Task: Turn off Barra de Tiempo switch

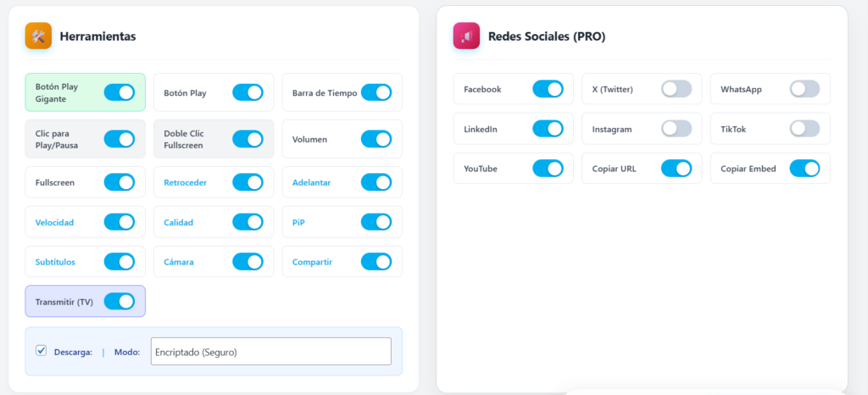Action: coord(376,92)
